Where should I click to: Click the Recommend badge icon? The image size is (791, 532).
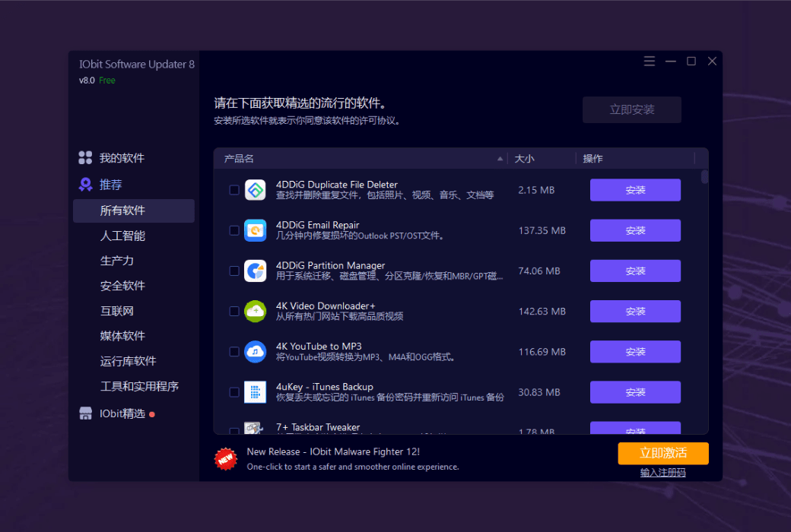tap(85, 185)
